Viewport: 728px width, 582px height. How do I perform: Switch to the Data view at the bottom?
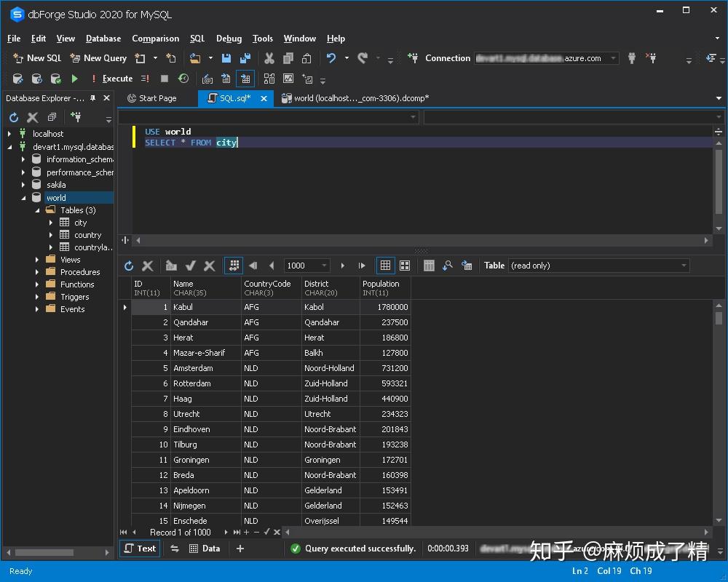205,549
